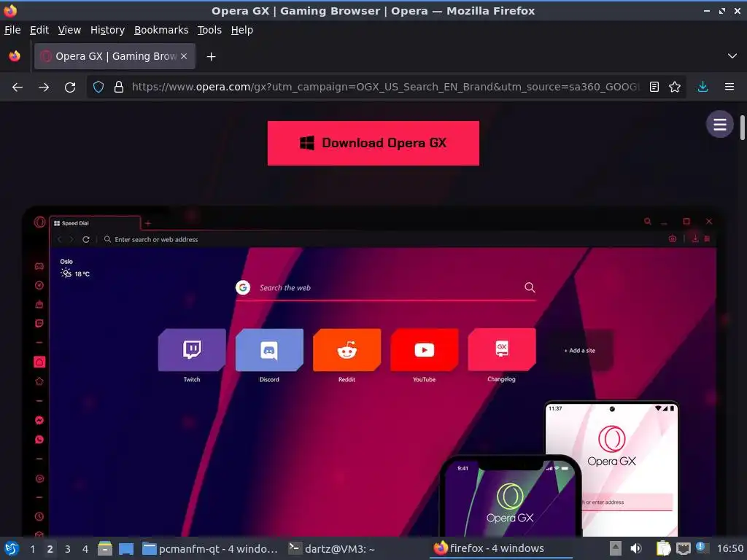Click the Download Opera GX button
The height and width of the screenshot is (560, 747).
pyautogui.click(x=373, y=144)
